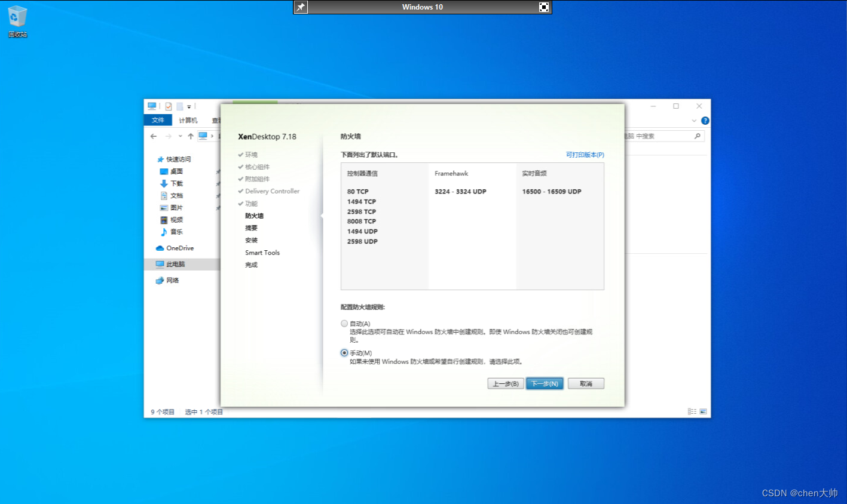
Task: Switch to details view icon in status bar
Action: click(x=692, y=411)
